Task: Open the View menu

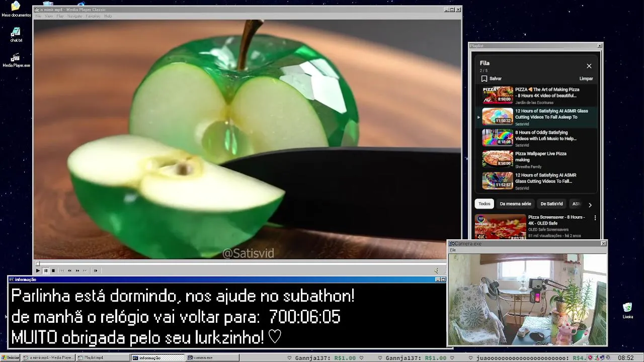Action: pos(49,16)
